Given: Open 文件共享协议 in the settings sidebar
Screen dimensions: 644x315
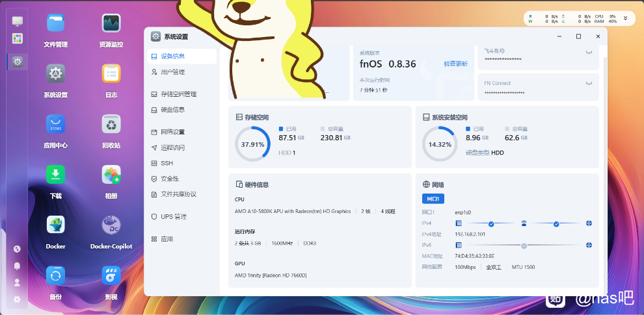Looking at the screenshot, I should click(182, 194).
